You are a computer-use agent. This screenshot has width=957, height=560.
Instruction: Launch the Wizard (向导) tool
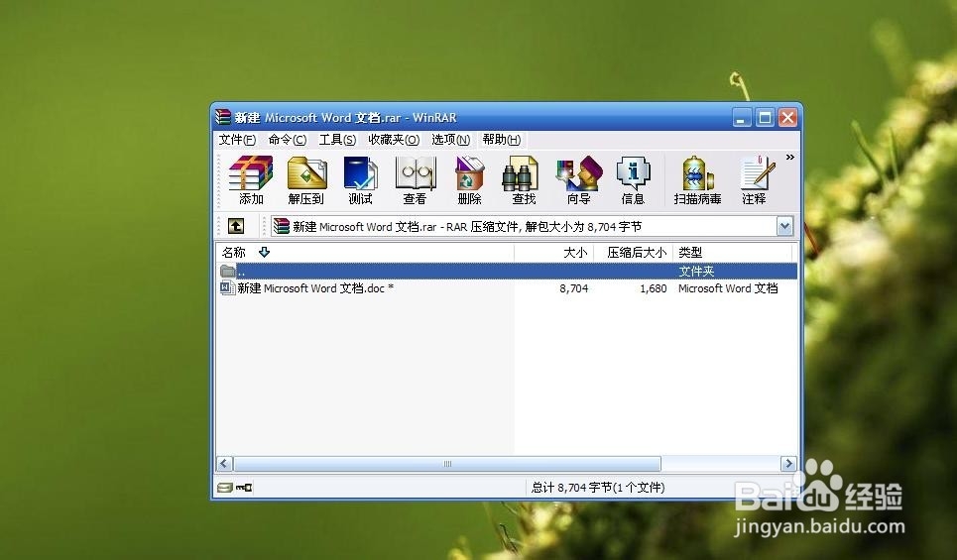578,180
